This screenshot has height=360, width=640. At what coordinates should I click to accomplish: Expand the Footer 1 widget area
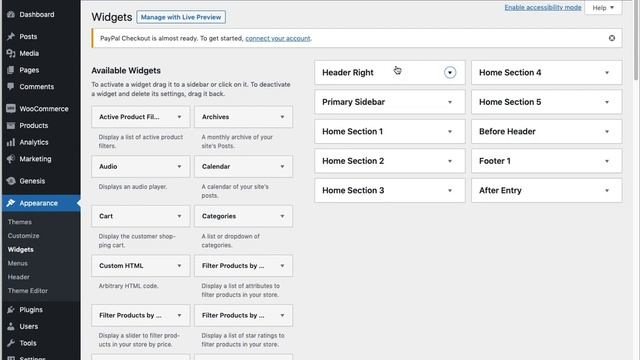point(607,161)
